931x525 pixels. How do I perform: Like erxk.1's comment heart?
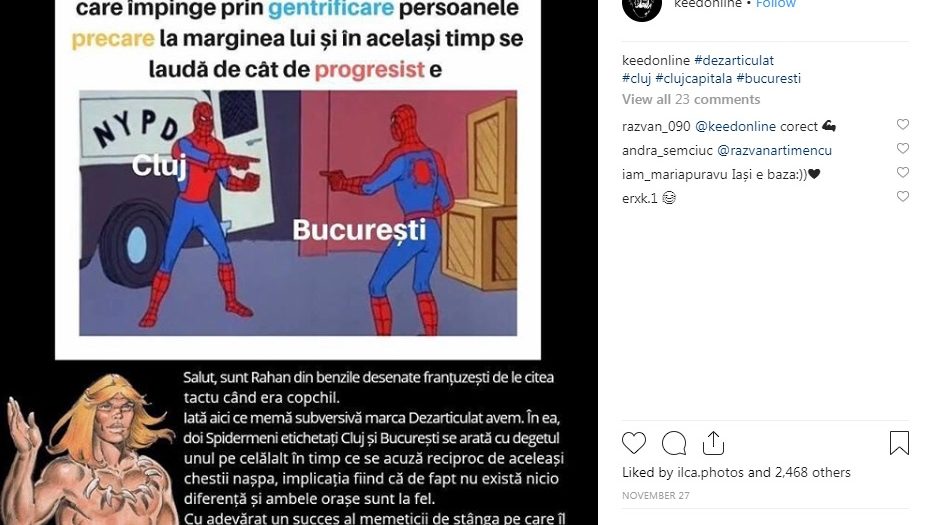902,196
